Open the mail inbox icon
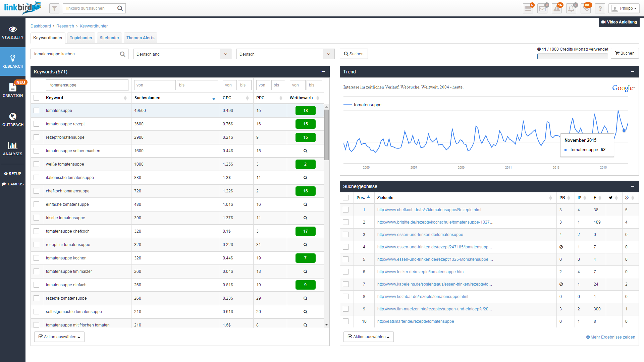644x362 pixels. (542, 8)
